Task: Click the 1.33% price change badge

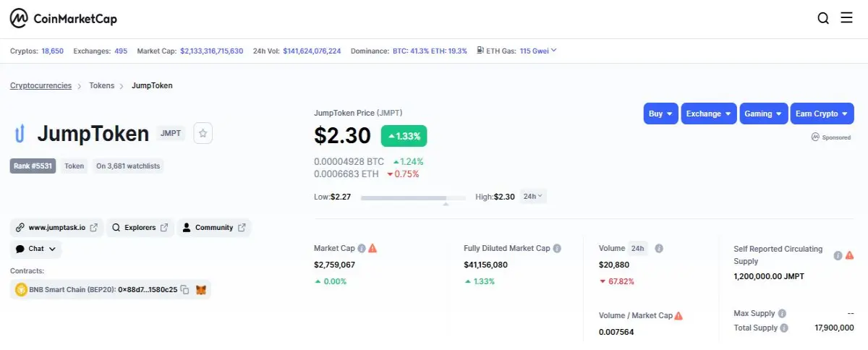Action: point(404,136)
